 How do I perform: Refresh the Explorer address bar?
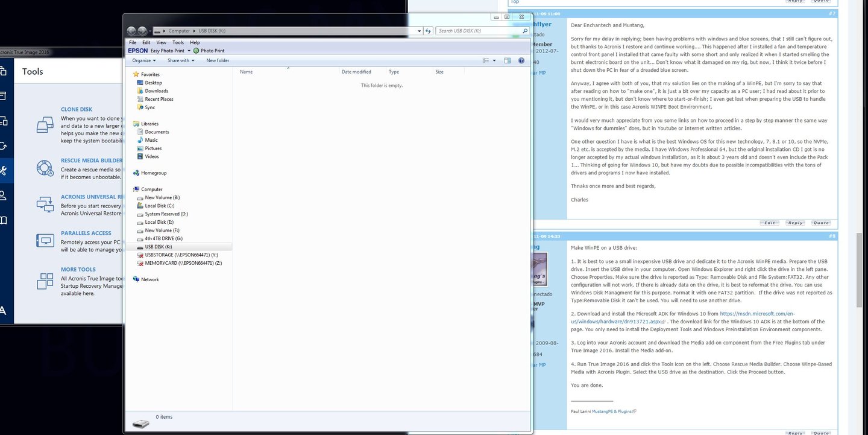pyautogui.click(x=429, y=31)
